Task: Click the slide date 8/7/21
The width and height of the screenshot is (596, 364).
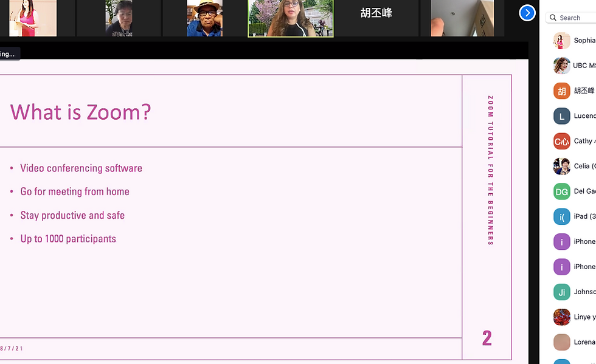Action: 12,348
